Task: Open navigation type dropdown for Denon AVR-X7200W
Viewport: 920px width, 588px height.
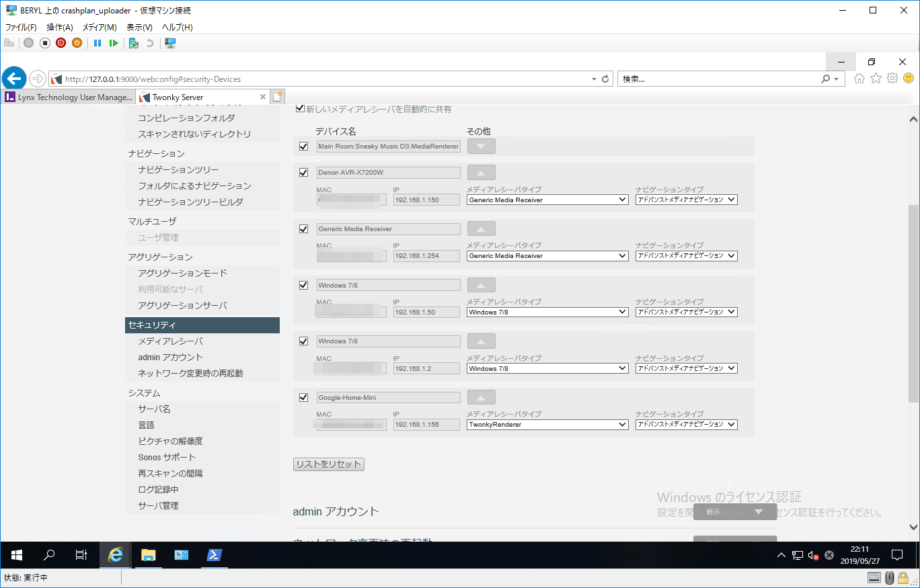Action: tap(687, 200)
